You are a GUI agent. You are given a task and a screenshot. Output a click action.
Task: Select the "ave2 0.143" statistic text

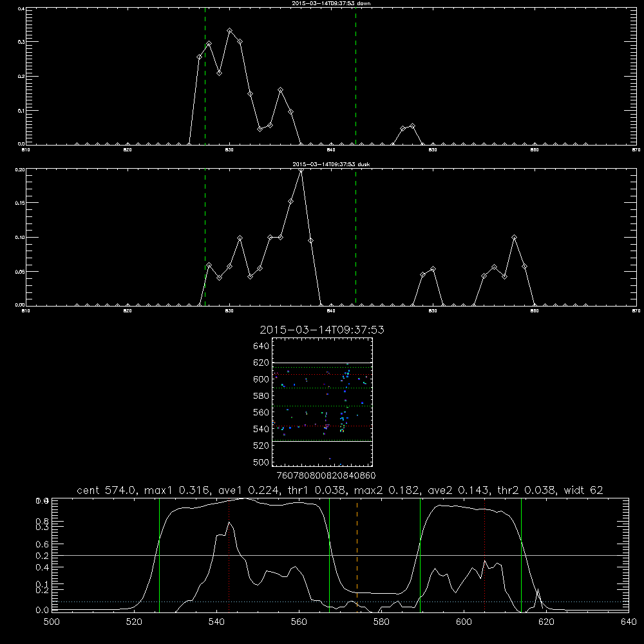459,490
